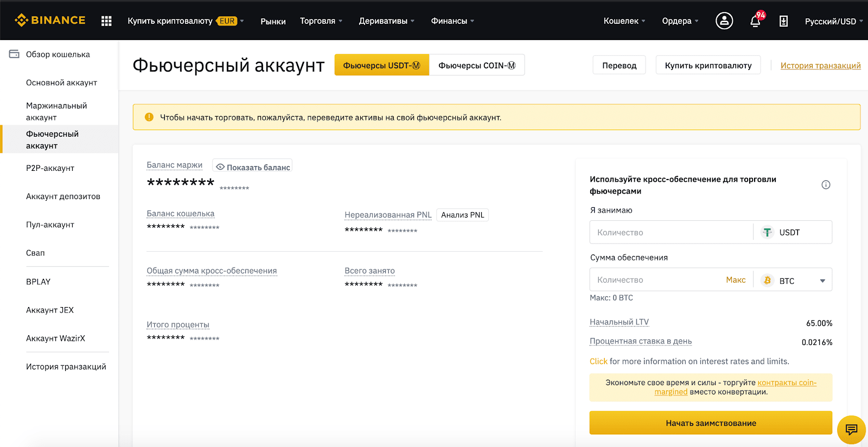
Task: Click the info icon for cross-collateral
Action: [x=826, y=184]
